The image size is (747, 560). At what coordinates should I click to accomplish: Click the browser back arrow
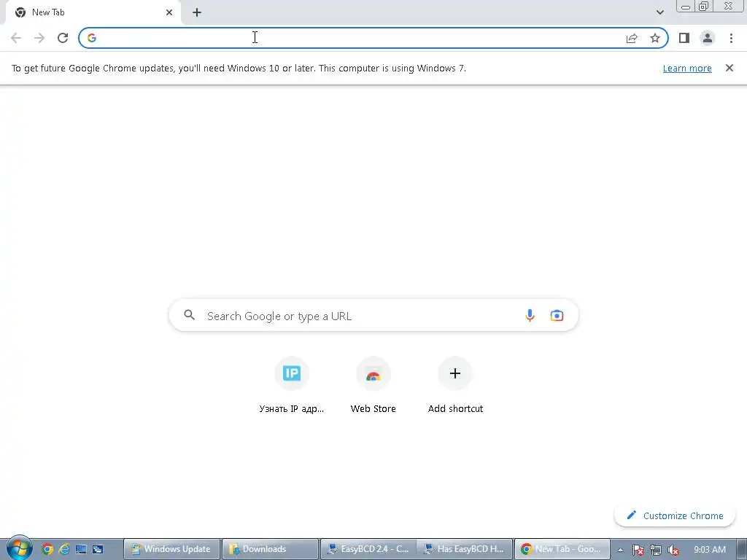16,38
